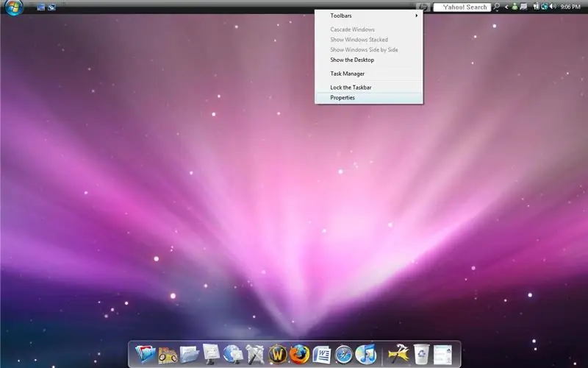
Task: Open Task Manager from the context menu
Action: coord(369,74)
